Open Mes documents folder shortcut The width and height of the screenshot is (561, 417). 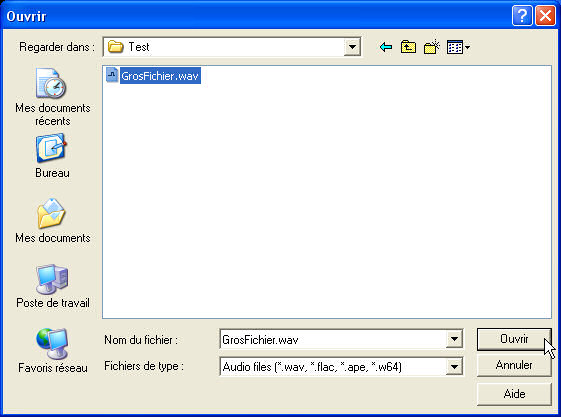coord(53,221)
